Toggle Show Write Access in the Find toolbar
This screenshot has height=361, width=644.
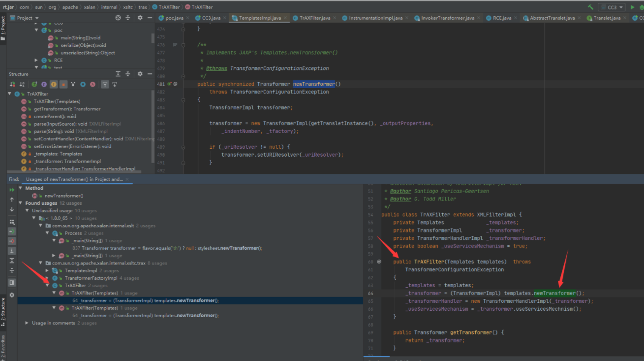[12, 241]
